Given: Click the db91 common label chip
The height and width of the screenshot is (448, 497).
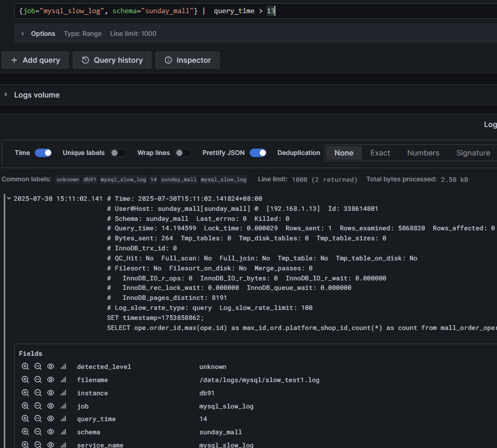Looking at the screenshot, I should (x=90, y=180).
